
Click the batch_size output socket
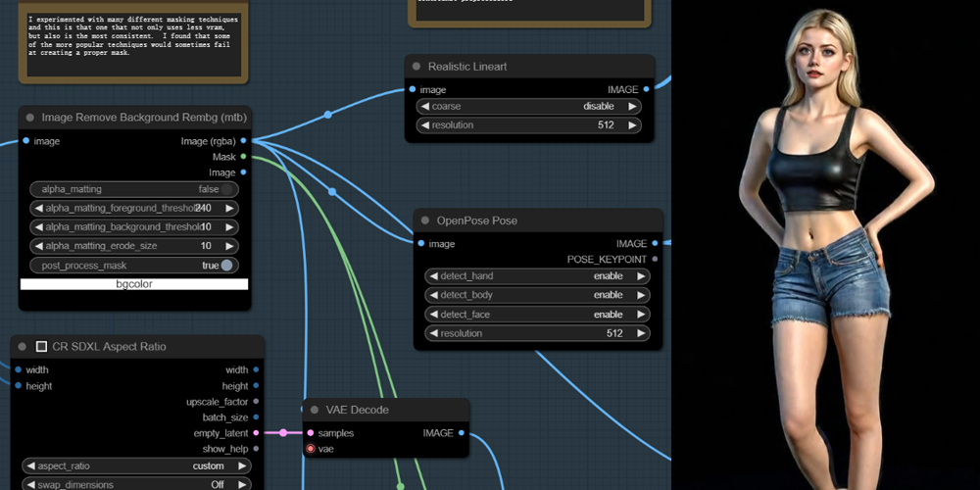coord(256,416)
